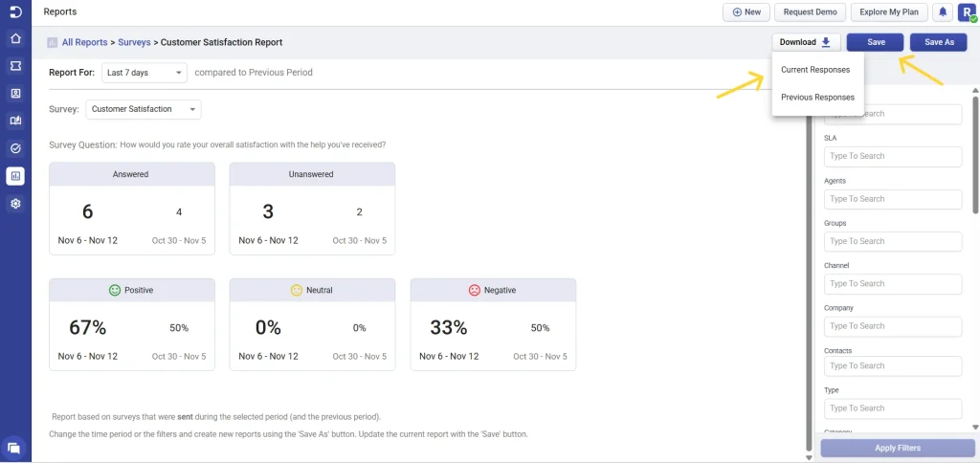This screenshot has height=463, width=980.
Task: Choose Previous Responses from Download menu
Action: [817, 98]
